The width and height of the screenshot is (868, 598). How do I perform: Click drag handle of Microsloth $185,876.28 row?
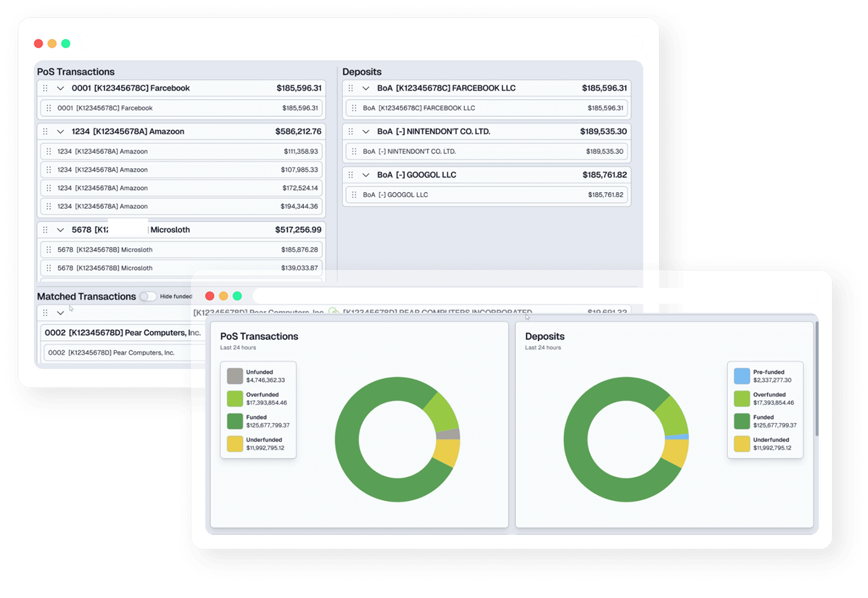click(48, 250)
